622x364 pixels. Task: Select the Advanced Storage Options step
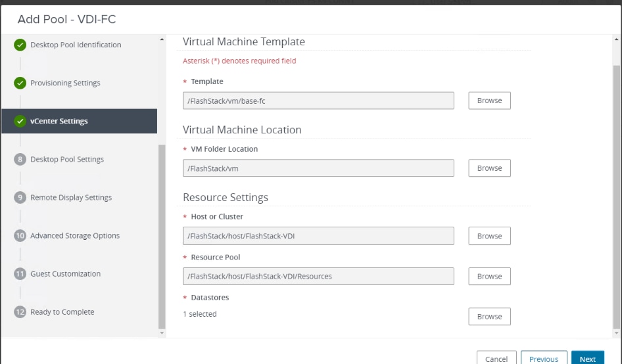coord(75,236)
